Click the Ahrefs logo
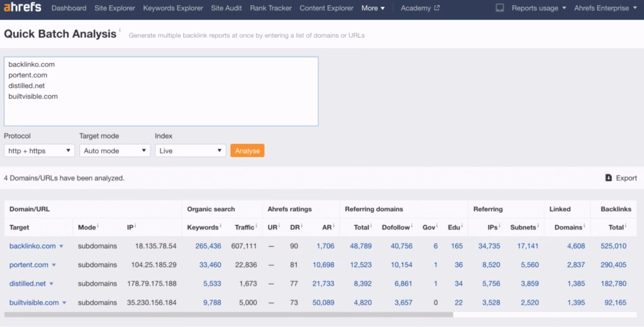This screenshot has height=327, width=644. pos(23,8)
